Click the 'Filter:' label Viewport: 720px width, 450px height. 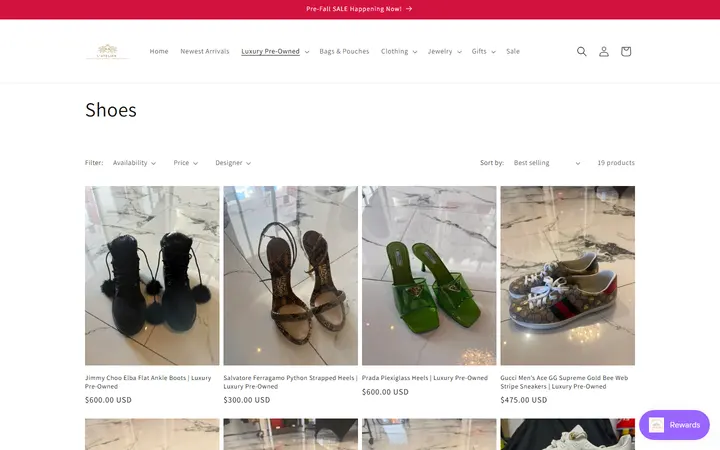(94, 163)
